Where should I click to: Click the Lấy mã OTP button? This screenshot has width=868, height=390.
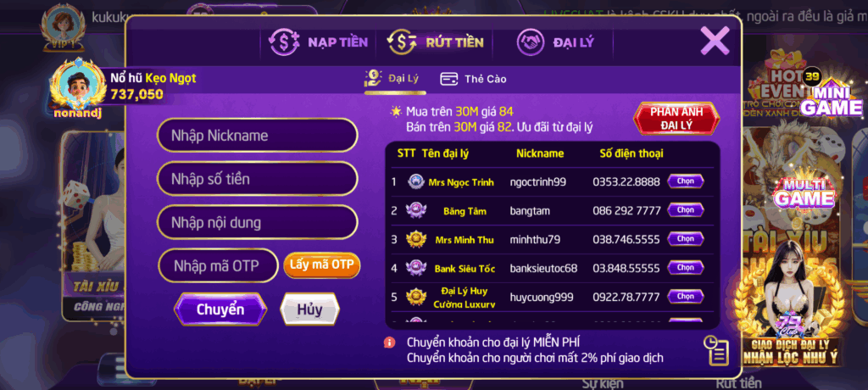point(321,265)
